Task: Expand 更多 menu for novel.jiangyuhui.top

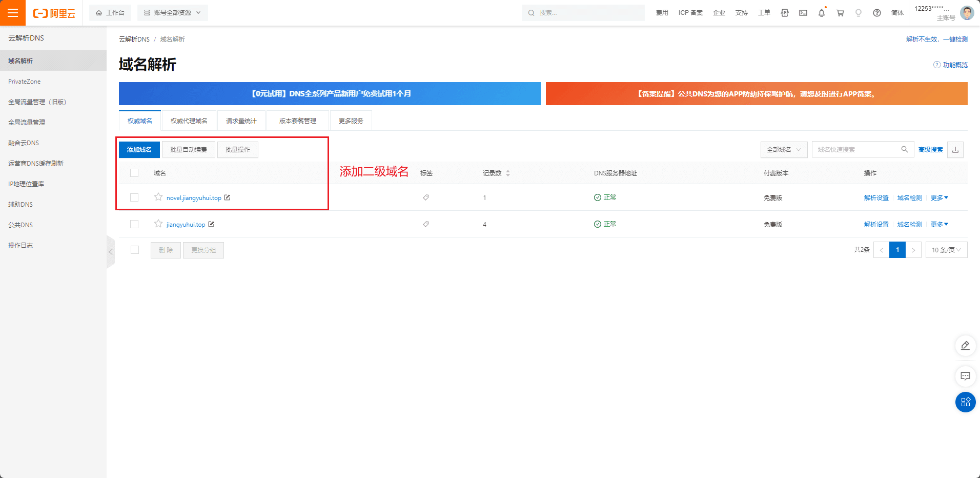Action: [x=939, y=197]
